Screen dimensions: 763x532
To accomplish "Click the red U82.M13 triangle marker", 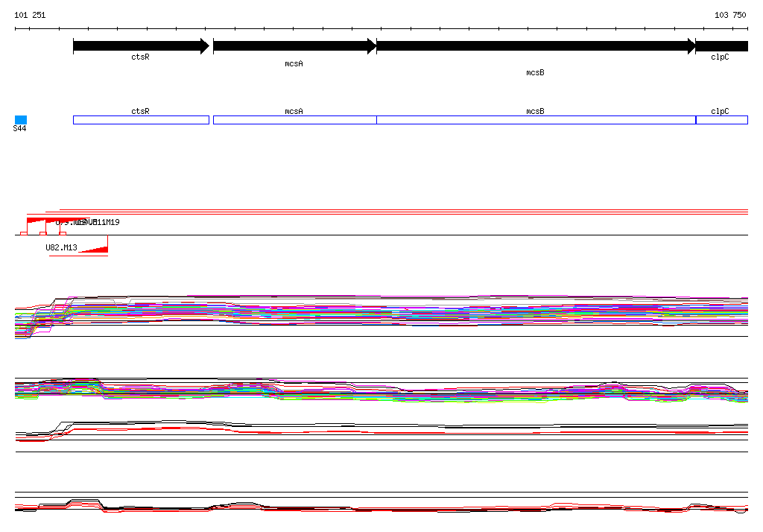I will (x=93, y=250).
